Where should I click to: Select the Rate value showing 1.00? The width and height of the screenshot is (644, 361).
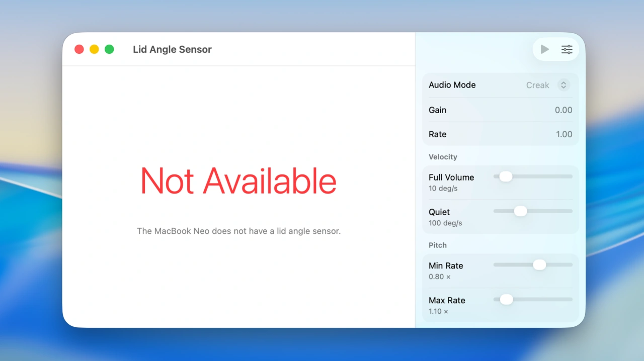tap(564, 134)
